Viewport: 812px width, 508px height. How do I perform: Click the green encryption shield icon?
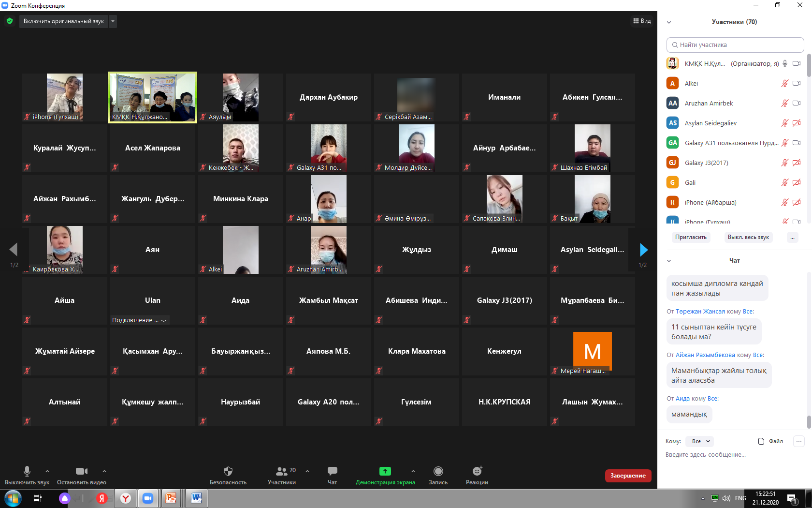tap(10, 21)
